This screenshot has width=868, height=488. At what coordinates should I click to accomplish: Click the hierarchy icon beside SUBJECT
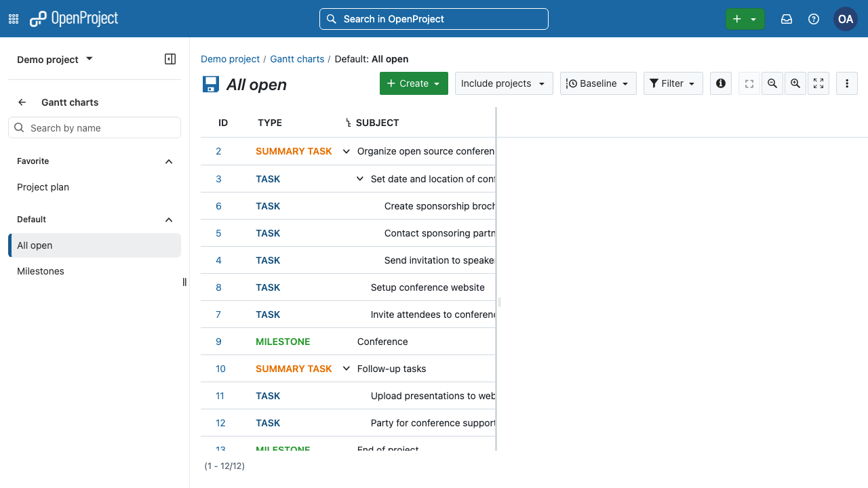pos(348,123)
